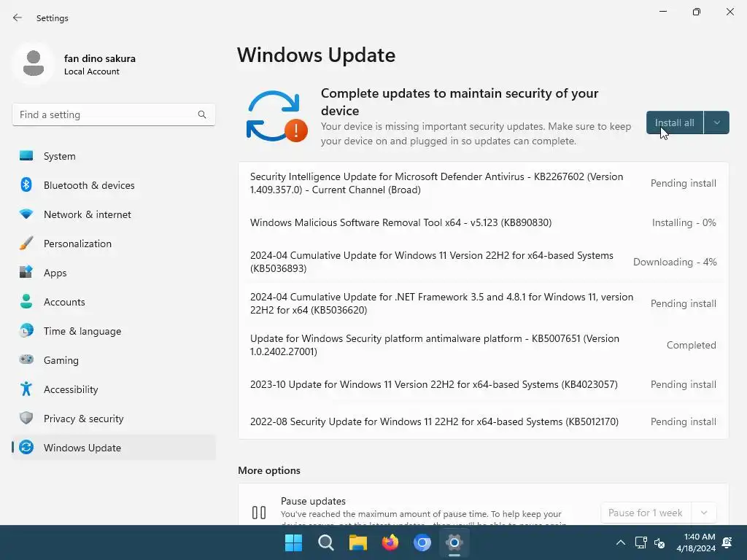This screenshot has height=560, width=747.
Task: Click the Accounts person icon
Action: coord(26,301)
